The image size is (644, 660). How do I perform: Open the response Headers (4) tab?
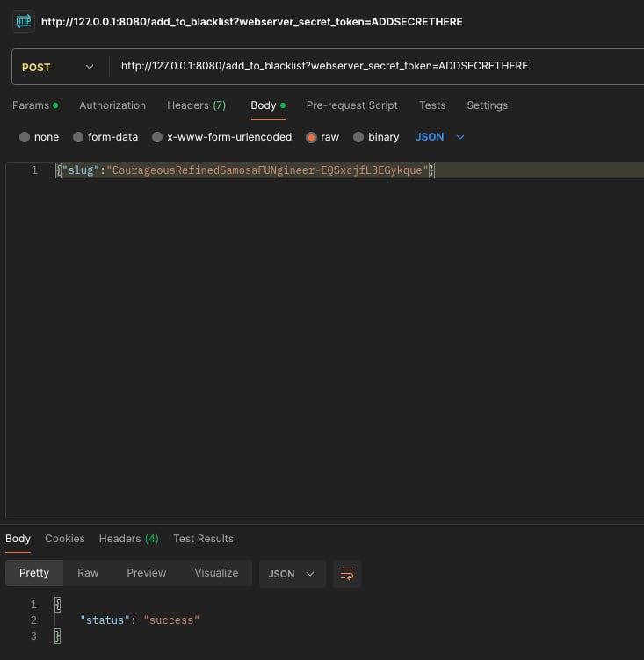point(129,539)
